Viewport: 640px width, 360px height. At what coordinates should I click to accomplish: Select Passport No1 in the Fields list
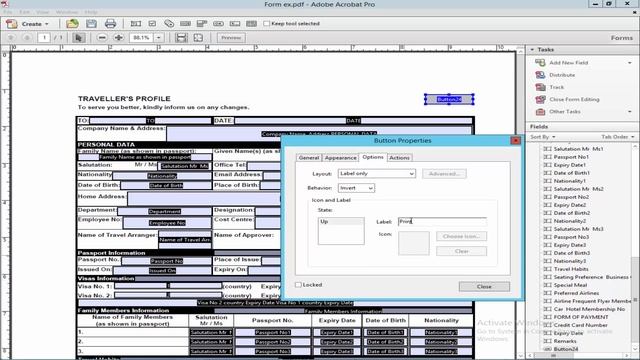[x=571, y=157]
